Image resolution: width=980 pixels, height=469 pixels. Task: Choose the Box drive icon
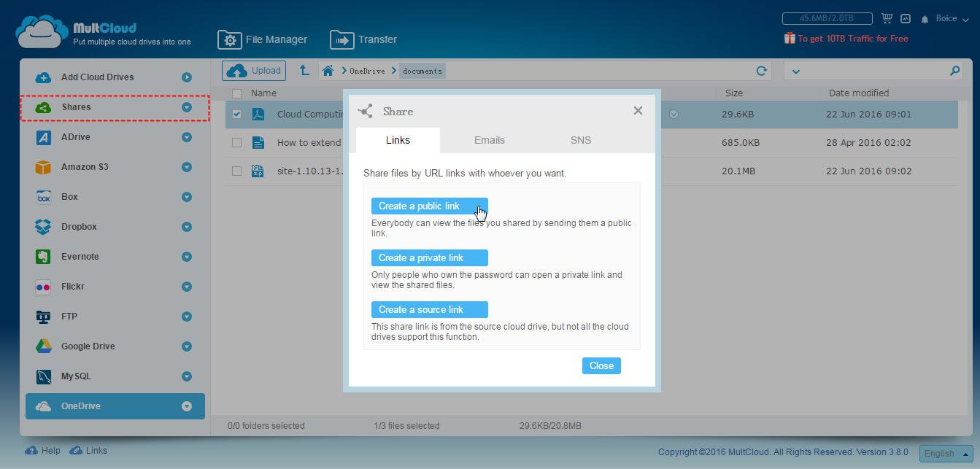tap(43, 197)
